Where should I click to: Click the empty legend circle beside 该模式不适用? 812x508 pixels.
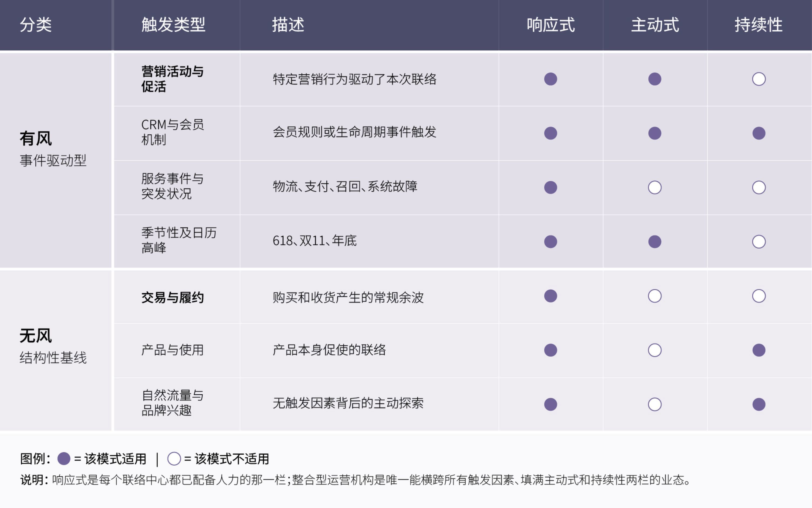[174, 459]
